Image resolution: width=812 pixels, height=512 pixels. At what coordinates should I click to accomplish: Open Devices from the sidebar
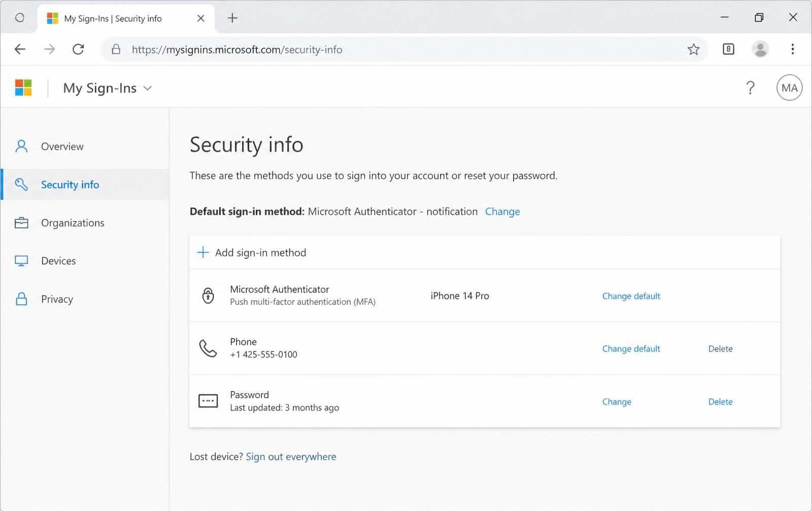click(85, 261)
